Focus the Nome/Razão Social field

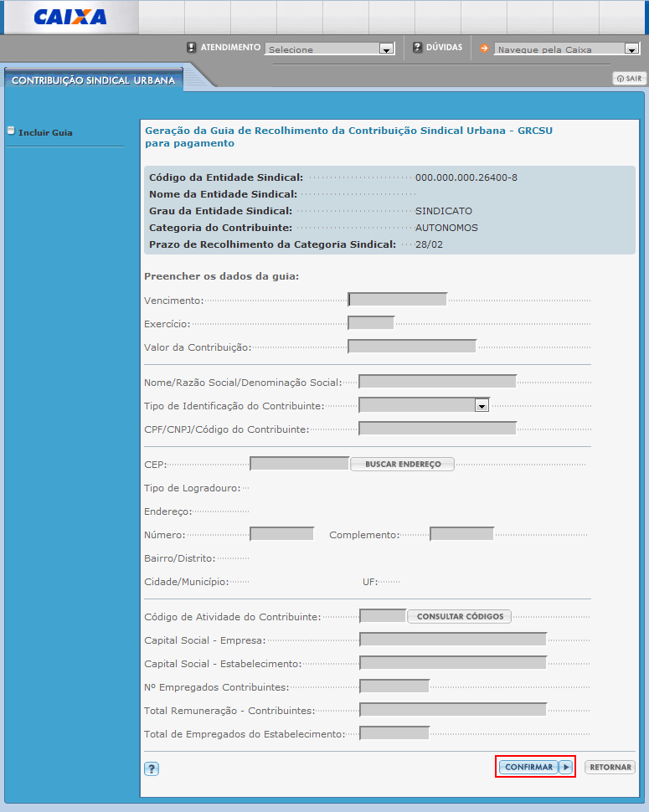pos(437,382)
